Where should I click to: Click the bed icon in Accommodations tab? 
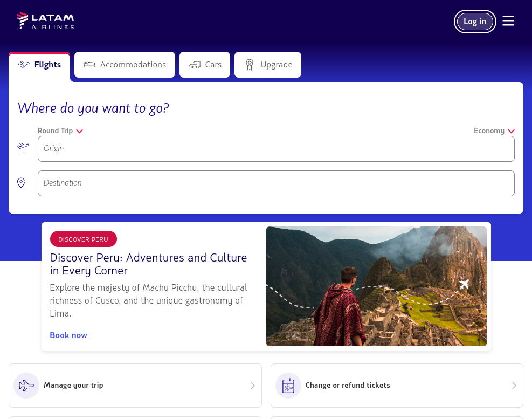tap(89, 65)
